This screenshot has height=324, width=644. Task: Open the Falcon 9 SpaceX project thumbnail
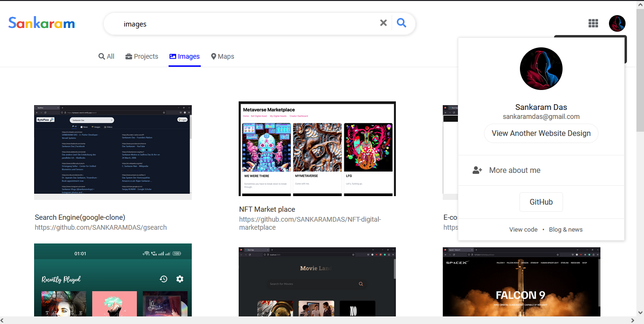521,282
